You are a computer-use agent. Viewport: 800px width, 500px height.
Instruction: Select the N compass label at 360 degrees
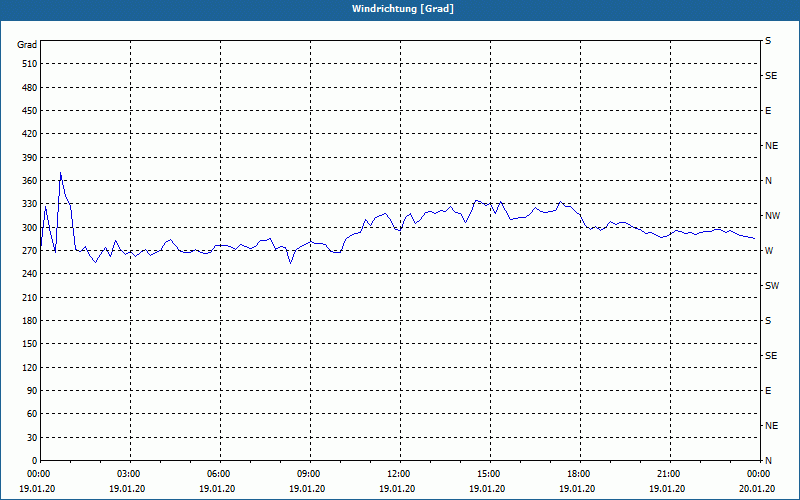[768, 181]
